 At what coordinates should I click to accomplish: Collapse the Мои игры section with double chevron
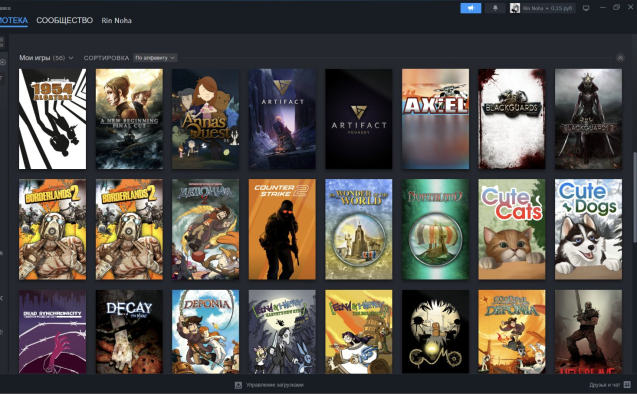[x=620, y=58]
